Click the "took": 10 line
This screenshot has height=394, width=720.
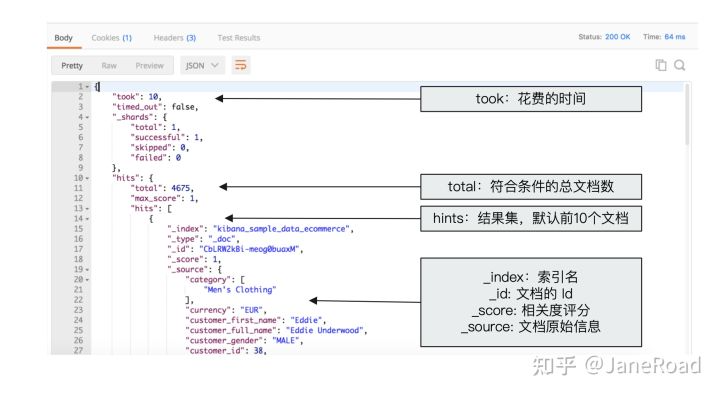(137, 96)
